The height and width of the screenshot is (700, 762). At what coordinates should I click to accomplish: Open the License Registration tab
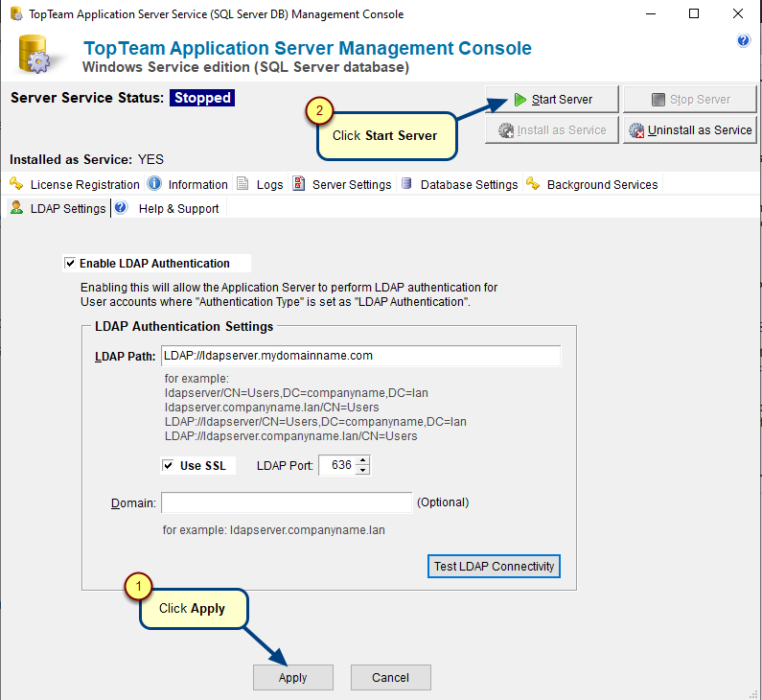(x=76, y=184)
